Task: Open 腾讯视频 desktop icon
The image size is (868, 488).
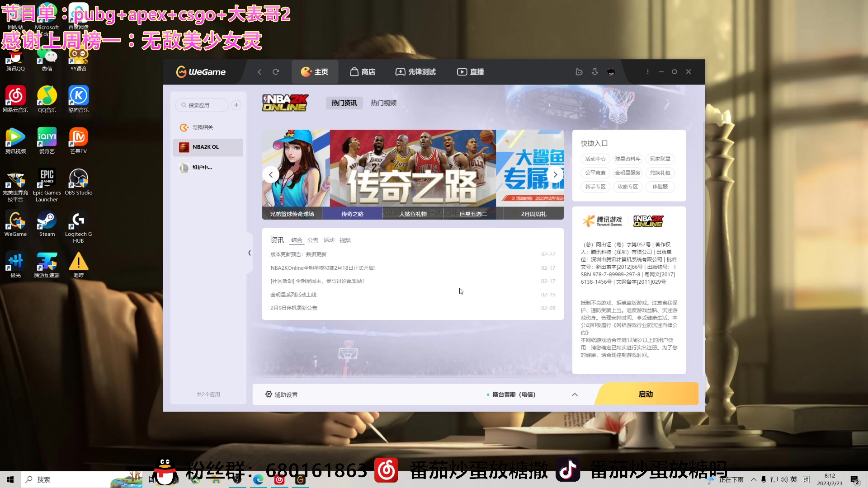Action: pos(15,140)
